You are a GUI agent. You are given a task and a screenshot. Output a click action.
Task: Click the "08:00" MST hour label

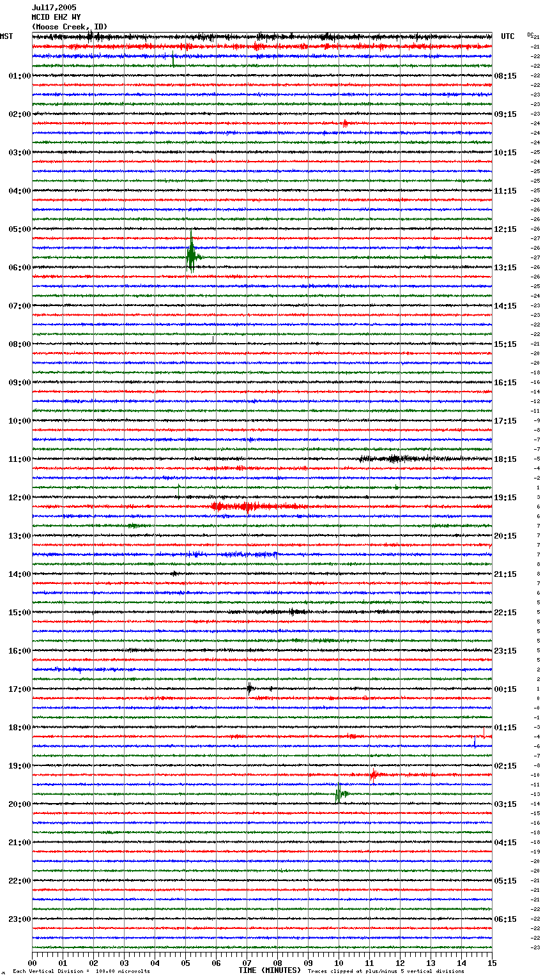pos(20,344)
